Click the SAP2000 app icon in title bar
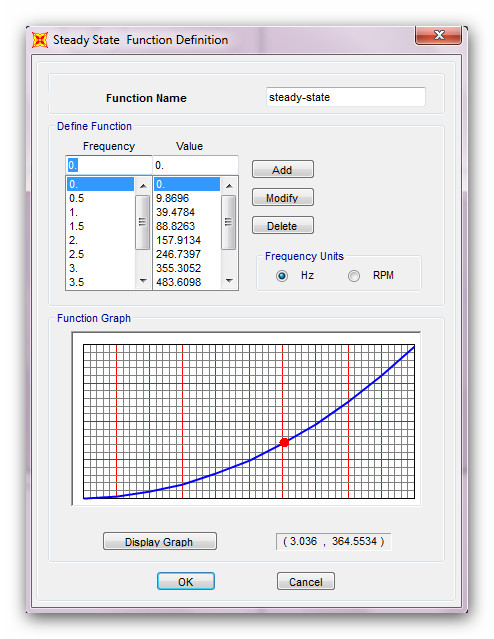Screen dimensions: 494x639 click(40, 40)
